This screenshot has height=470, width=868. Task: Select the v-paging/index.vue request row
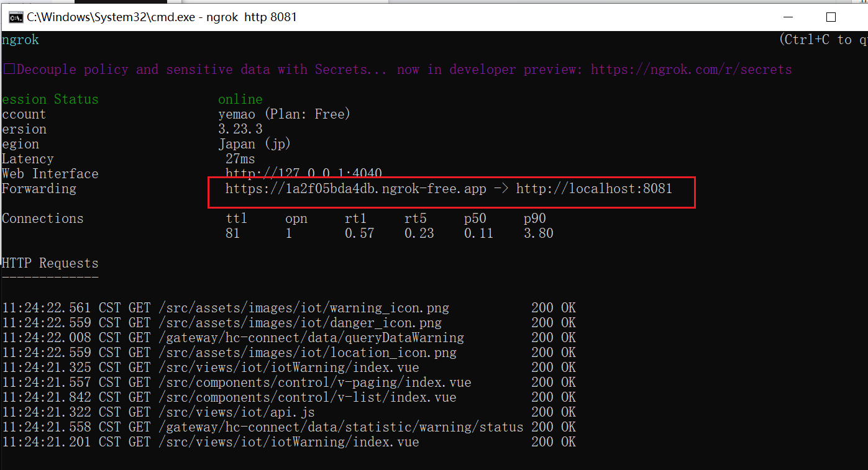[x=289, y=382]
